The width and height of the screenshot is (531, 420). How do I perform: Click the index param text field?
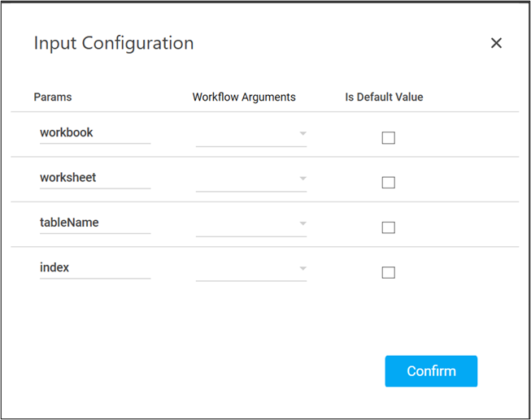click(94, 267)
